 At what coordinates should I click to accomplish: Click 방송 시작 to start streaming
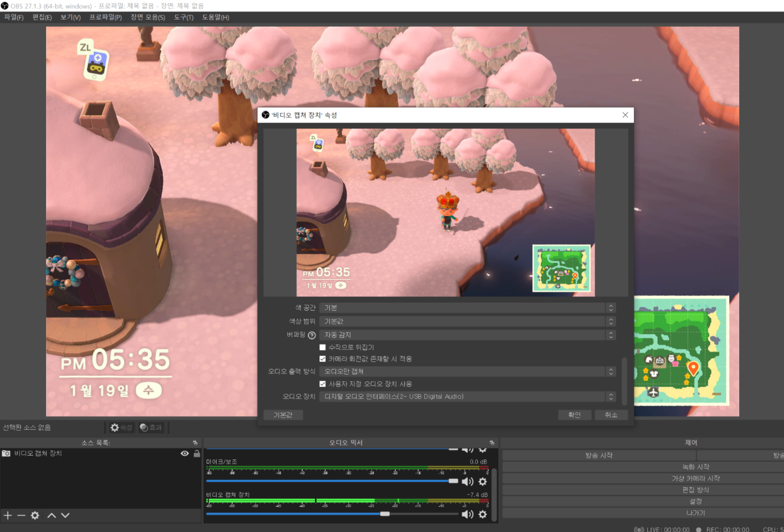tap(598, 455)
